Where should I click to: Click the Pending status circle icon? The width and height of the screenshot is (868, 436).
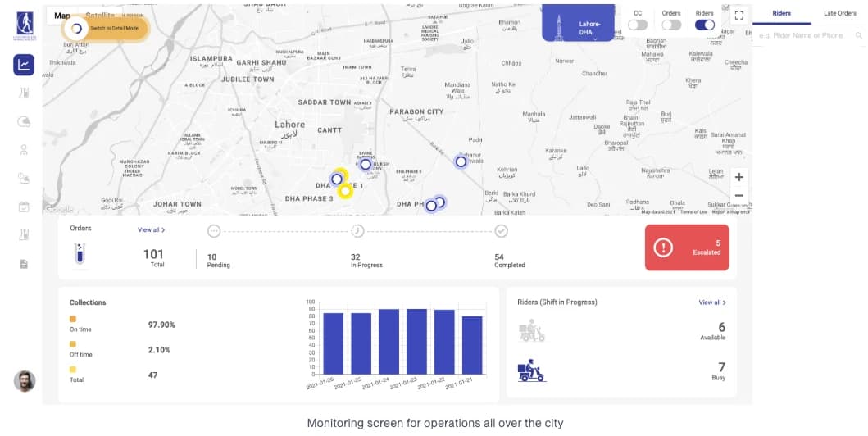[x=214, y=231]
